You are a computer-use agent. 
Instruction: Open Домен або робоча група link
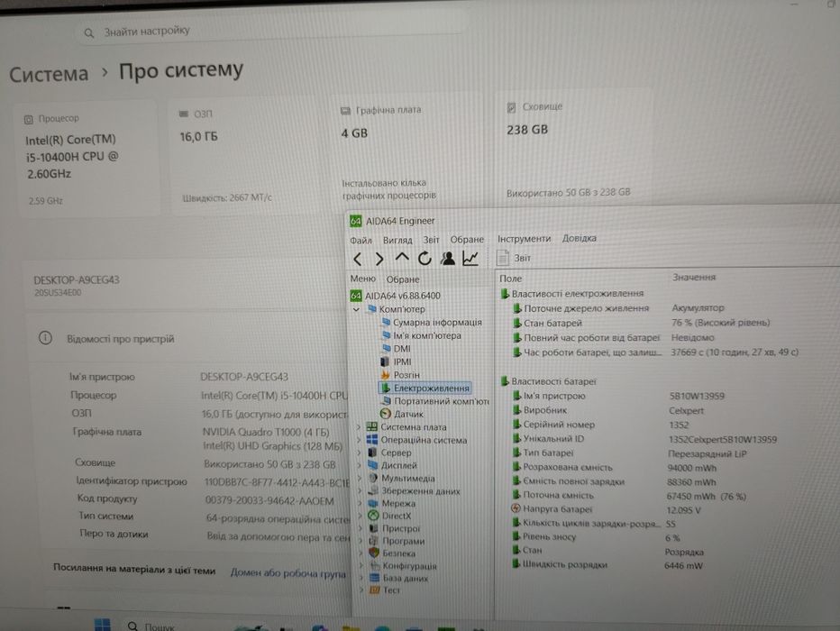288,572
